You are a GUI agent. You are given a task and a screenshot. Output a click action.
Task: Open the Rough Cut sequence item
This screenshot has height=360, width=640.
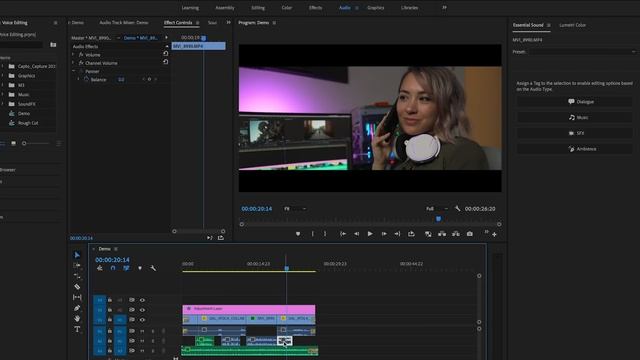click(28, 122)
